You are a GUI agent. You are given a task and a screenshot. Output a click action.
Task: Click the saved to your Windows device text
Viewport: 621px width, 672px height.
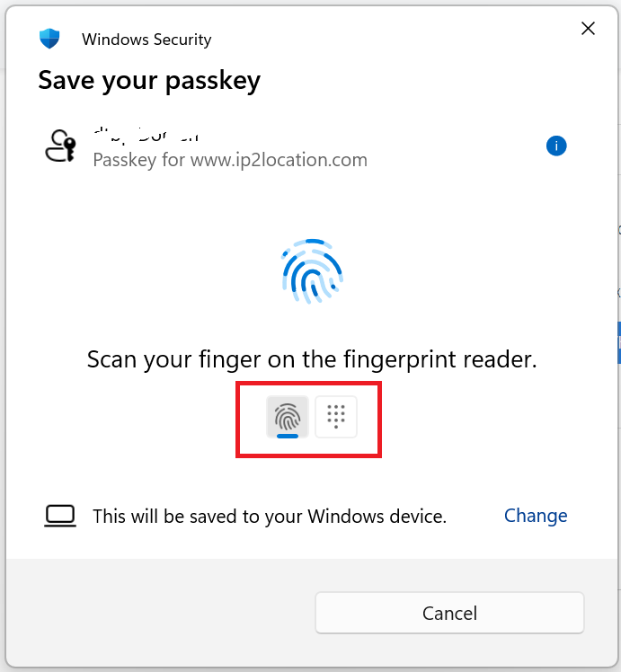click(270, 517)
